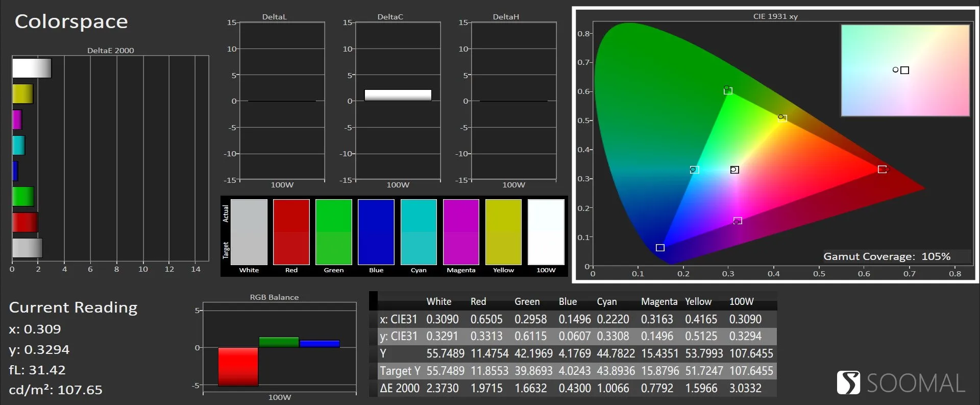980x405 pixels.
Task: Select the Yellow color swatch
Action: (x=503, y=232)
